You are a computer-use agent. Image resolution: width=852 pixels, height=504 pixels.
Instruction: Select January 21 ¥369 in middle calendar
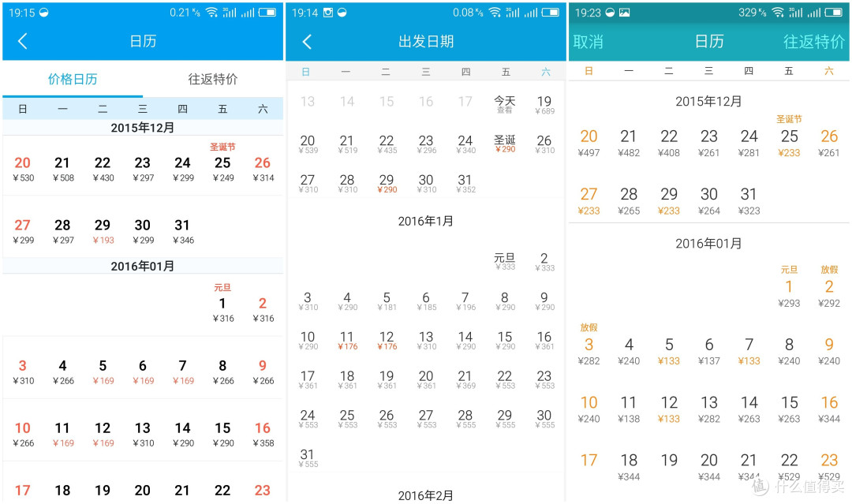(x=465, y=379)
